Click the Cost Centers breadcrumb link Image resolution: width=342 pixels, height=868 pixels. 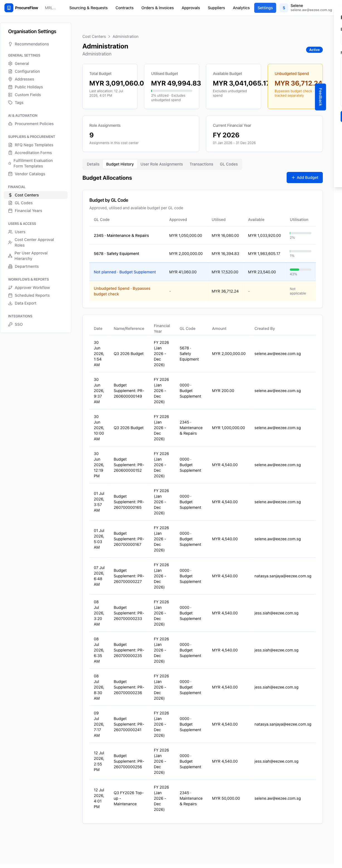coord(94,37)
